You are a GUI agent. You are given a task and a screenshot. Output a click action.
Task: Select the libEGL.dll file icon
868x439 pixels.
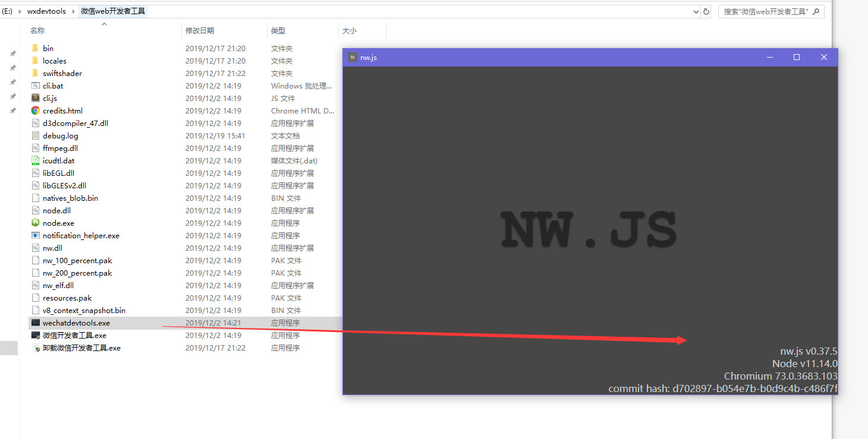[35, 173]
